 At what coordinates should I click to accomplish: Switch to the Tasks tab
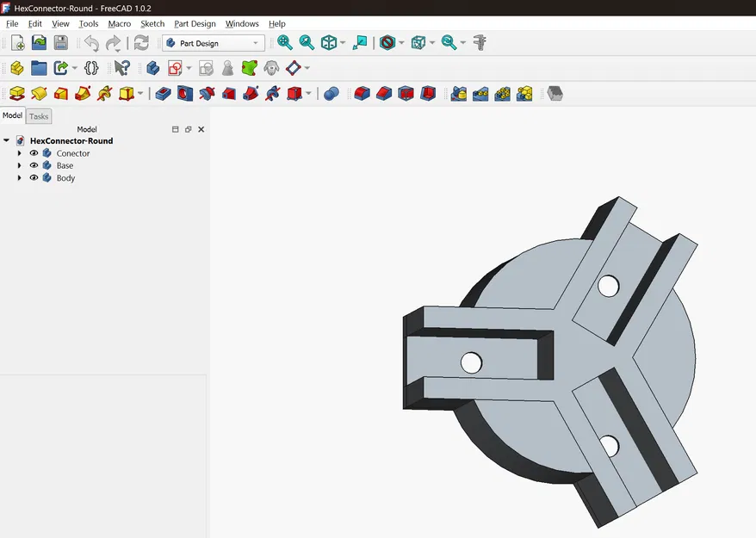38,116
